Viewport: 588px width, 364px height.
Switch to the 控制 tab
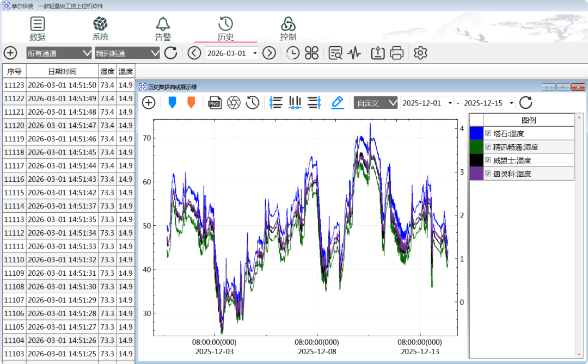click(x=288, y=29)
